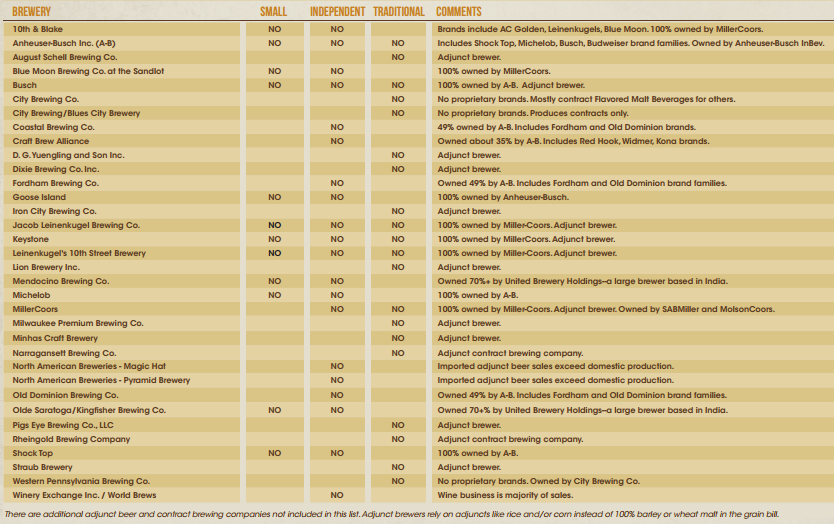Image resolution: width=834 pixels, height=524 pixels.
Task: Click the SMALL column header
Action: (273, 12)
